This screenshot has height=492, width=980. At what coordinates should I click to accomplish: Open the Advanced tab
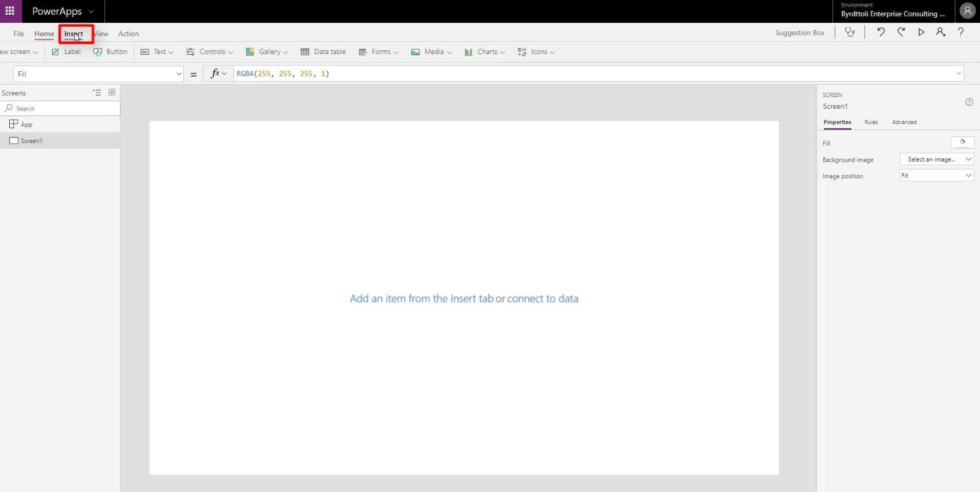click(904, 122)
